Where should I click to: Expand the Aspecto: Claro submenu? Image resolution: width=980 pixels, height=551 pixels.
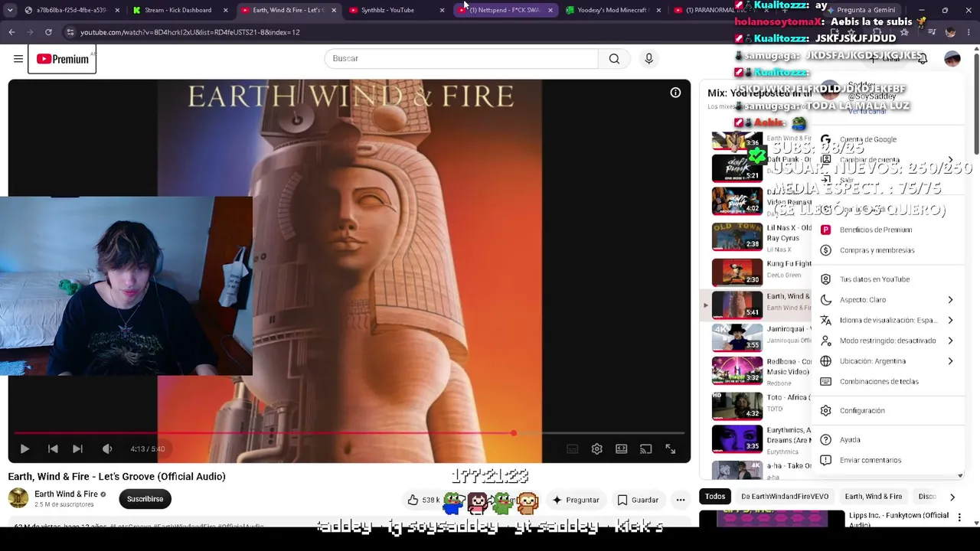point(887,300)
